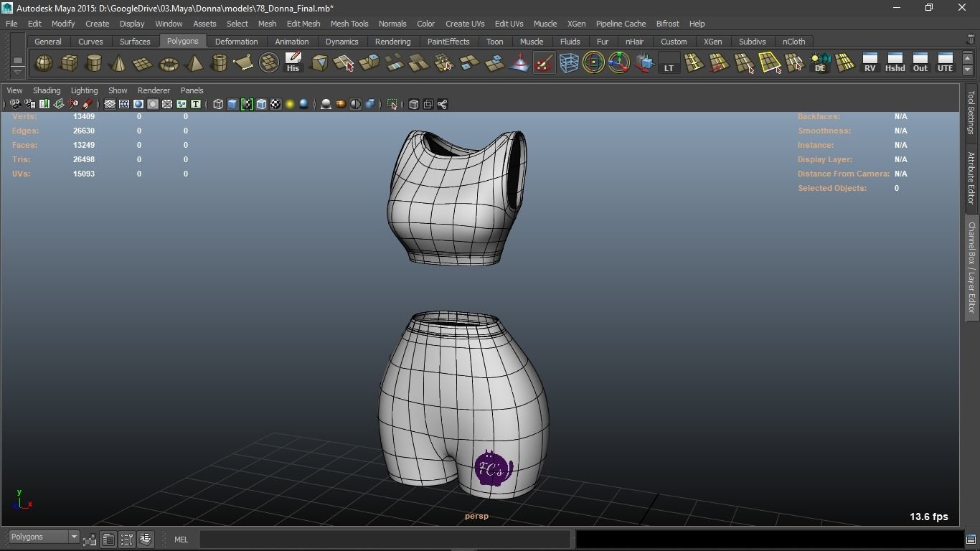Click the purple FC logo on the shorts
Screen dimensions: 980x551
493,469
